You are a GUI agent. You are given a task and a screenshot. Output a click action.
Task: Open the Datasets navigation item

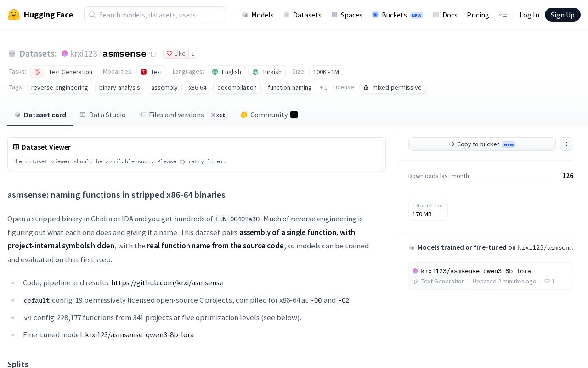click(x=303, y=15)
